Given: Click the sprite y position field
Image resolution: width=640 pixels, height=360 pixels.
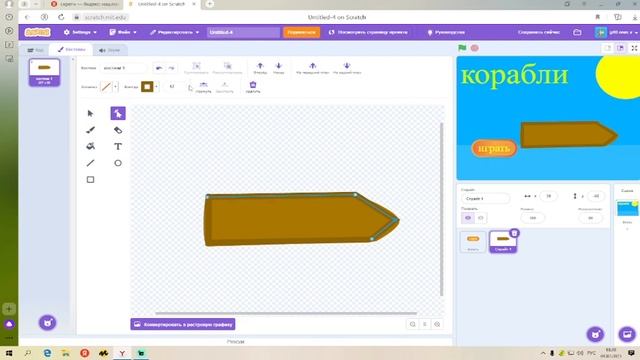Looking at the screenshot, I should point(596,196).
